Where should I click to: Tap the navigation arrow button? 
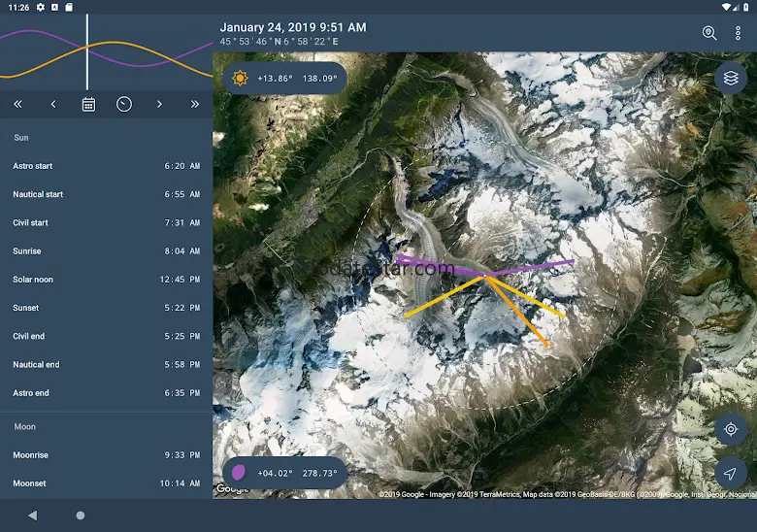point(731,473)
